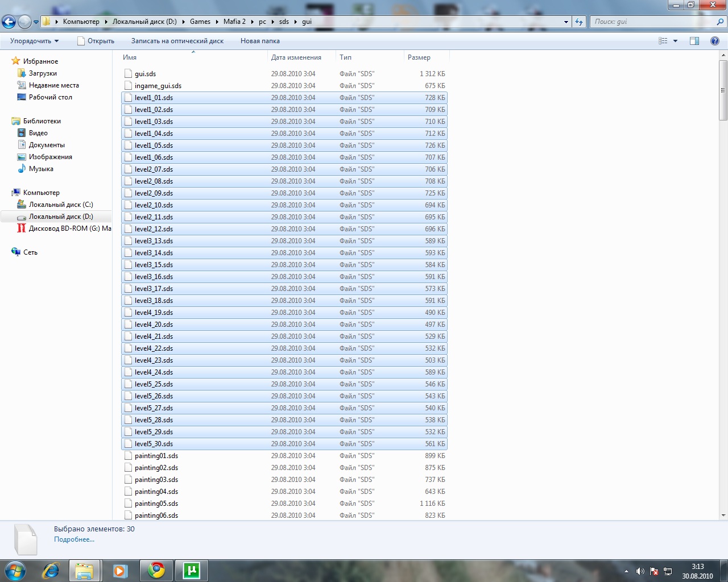Open the view options dropdown arrow
The height and width of the screenshot is (582, 728).
[676, 41]
